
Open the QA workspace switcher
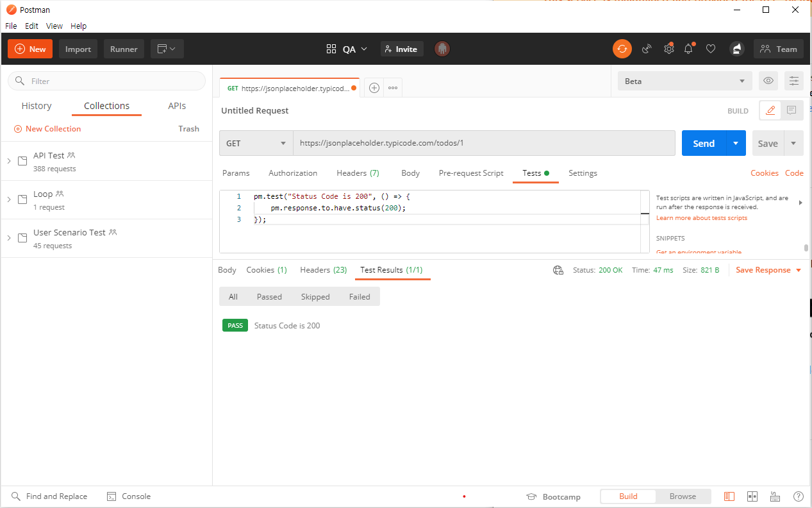tap(347, 49)
